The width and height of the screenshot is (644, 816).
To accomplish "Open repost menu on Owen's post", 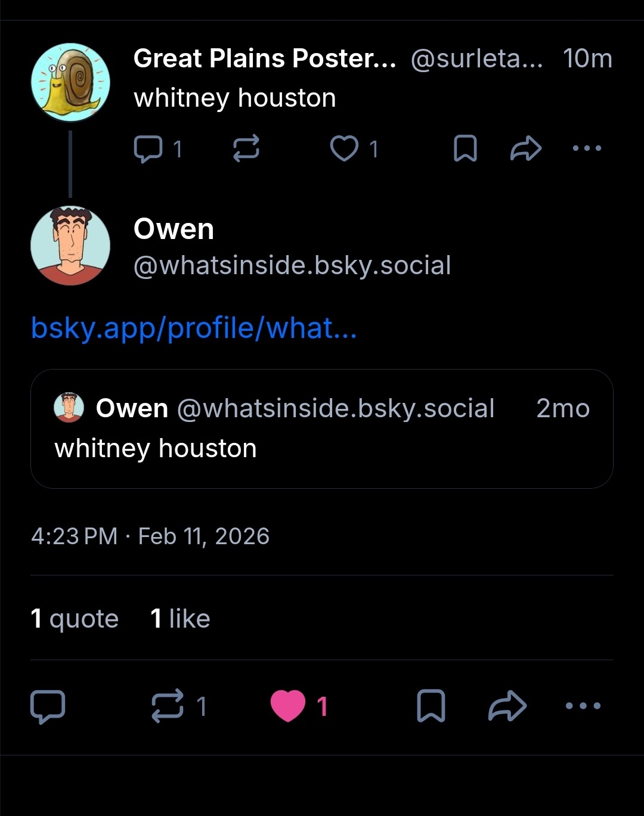I will (x=168, y=706).
